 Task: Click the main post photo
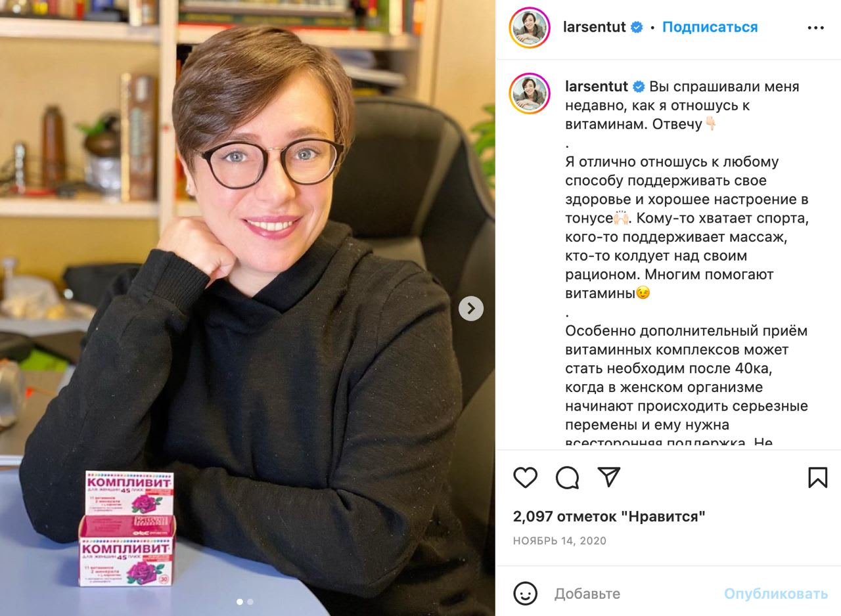point(248,308)
